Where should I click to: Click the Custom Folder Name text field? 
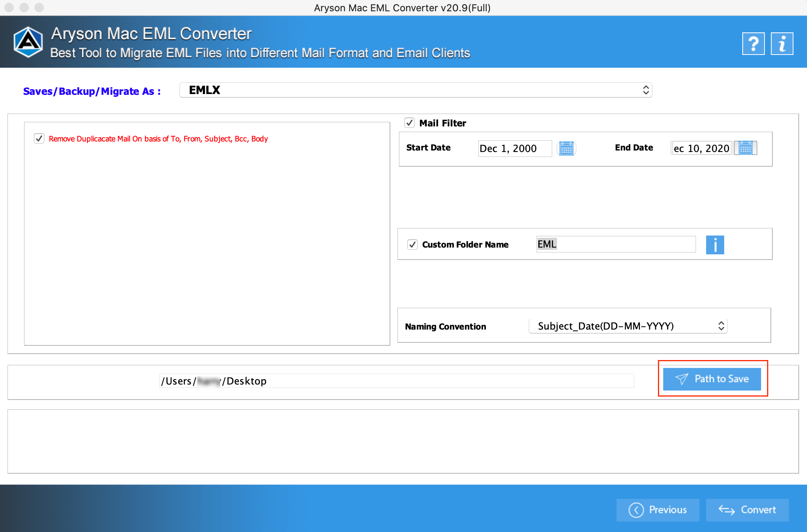(616, 244)
